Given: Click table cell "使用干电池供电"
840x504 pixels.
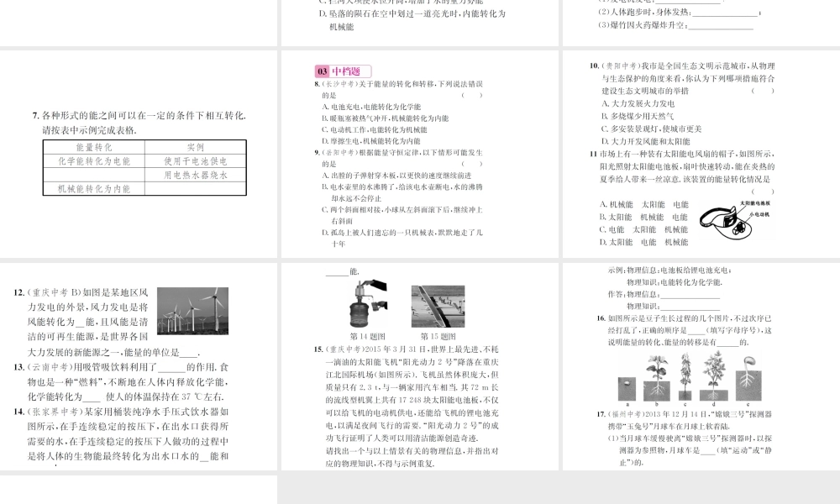Looking at the screenshot, I should point(196,160).
